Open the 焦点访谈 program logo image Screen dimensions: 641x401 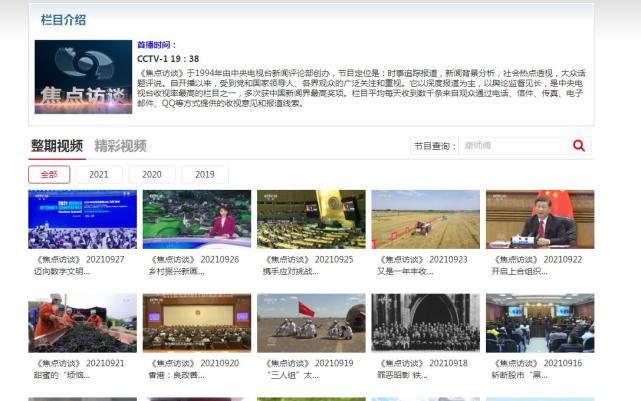click(x=82, y=76)
